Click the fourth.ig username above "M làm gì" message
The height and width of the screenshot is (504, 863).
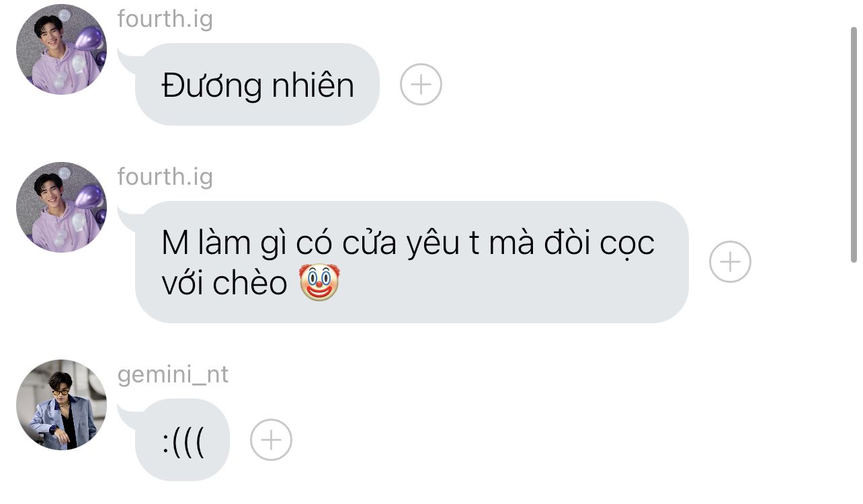point(165,176)
